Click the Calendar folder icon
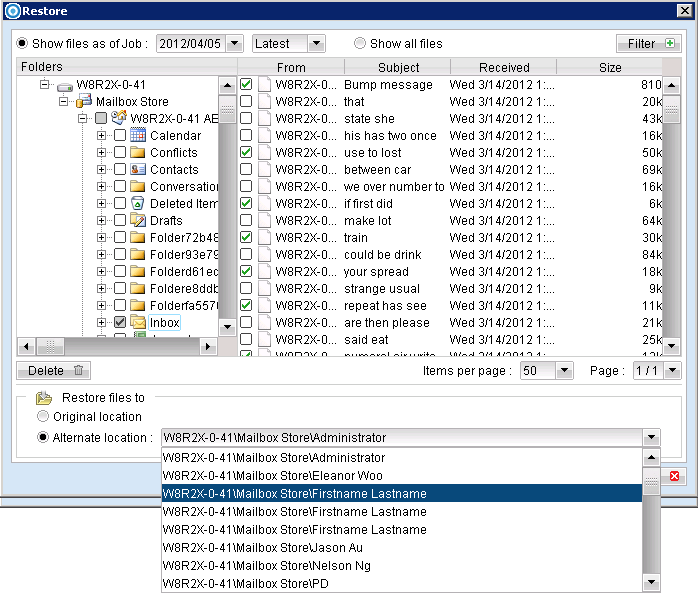The height and width of the screenshot is (594, 698). (x=138, y=136)
